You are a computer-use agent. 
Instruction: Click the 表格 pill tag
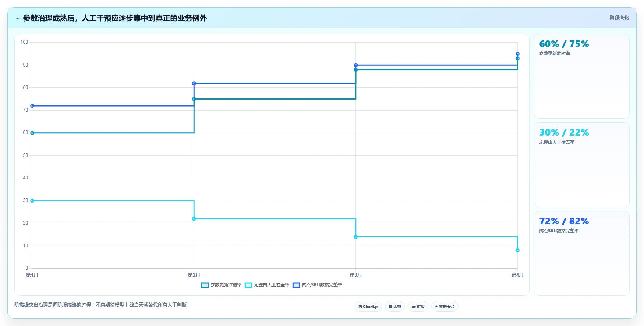coord(395,307)
